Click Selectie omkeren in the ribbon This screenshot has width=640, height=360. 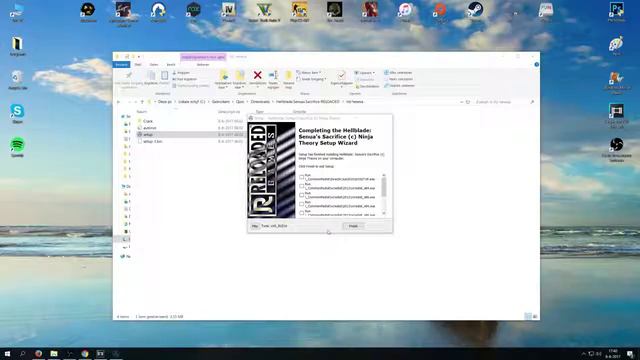399,86
